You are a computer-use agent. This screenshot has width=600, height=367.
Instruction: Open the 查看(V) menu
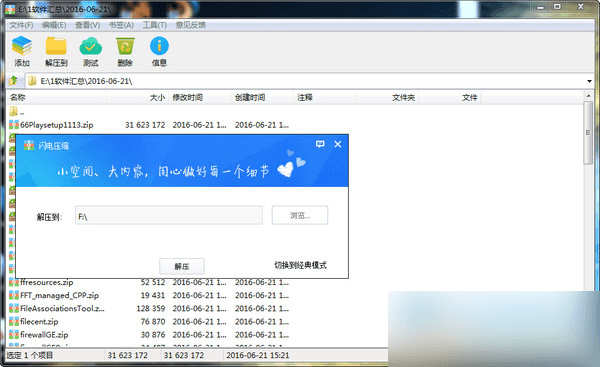pyautogui.click(x=88, y=25)
